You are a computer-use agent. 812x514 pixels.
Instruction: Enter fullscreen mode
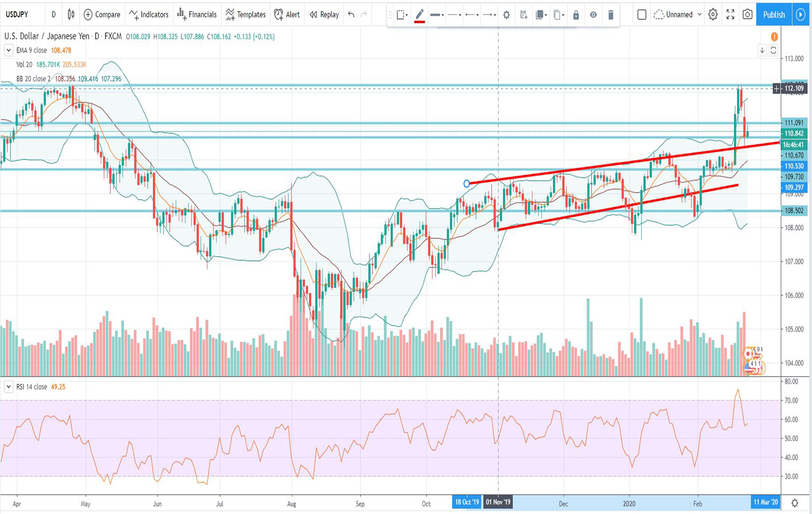(730, 15)
